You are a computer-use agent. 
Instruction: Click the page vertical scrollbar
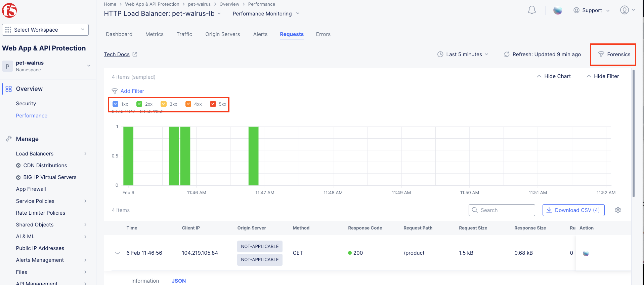pyautogui.click(x=634, y=133)
